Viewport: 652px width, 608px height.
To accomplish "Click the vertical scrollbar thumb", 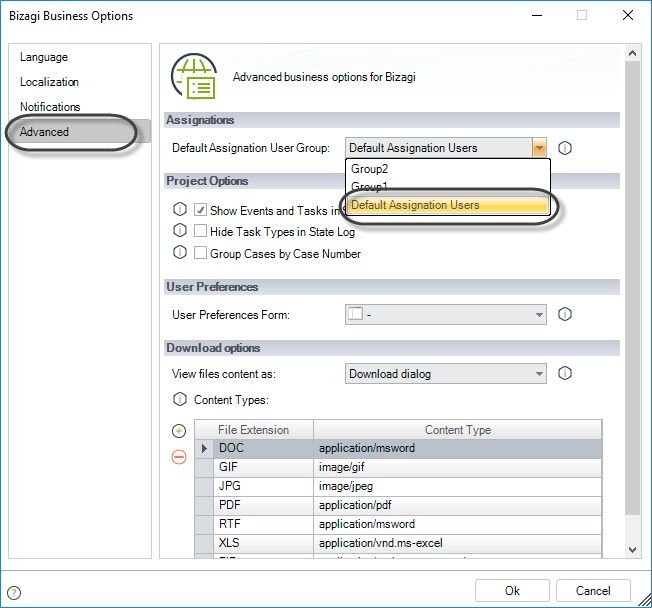I will pyautogui.click(x=632, y=288).
